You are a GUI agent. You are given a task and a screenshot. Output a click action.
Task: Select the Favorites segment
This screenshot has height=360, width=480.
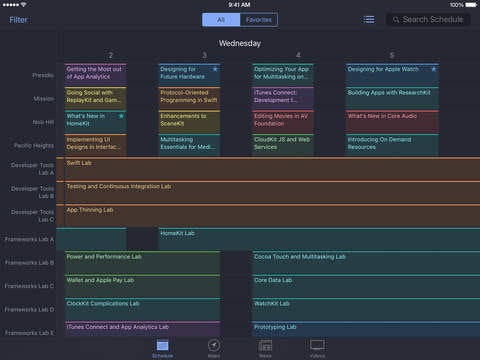(x=259, y=20)
